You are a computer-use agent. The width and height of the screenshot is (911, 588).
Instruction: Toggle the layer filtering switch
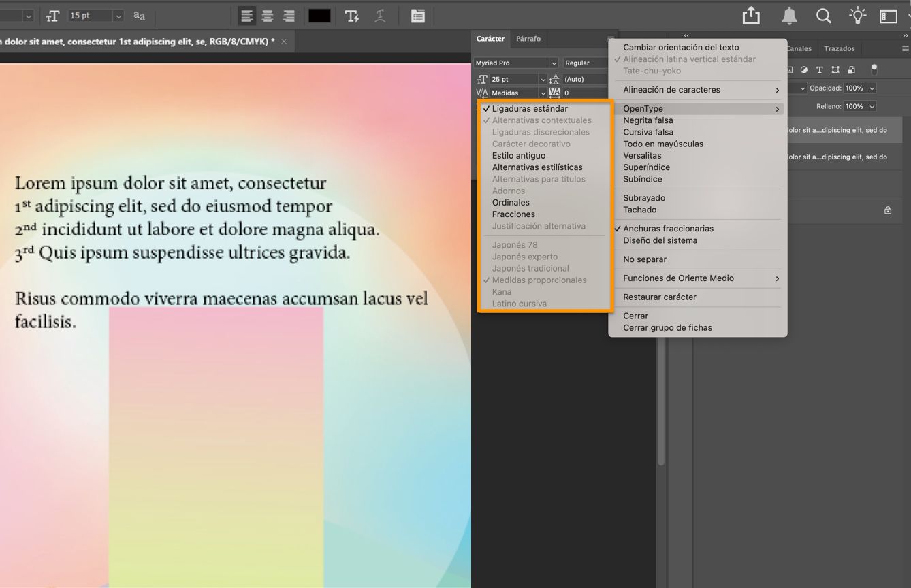(x=875, y=69)
